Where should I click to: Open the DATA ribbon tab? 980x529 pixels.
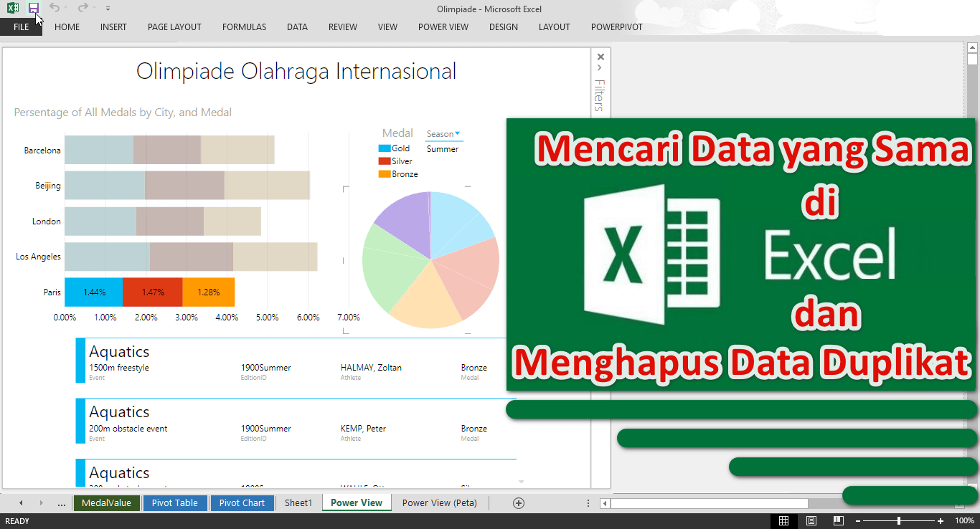point(297,27)
